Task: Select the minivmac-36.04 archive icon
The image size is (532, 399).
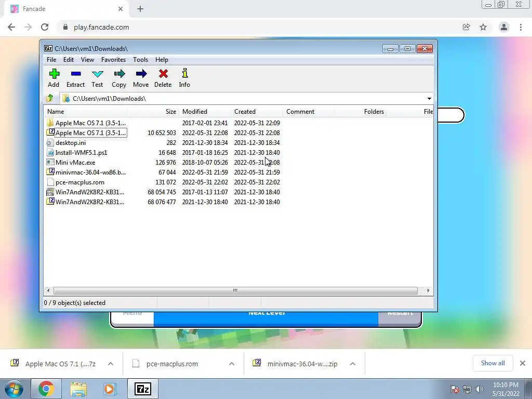Action: click(50, 172)
